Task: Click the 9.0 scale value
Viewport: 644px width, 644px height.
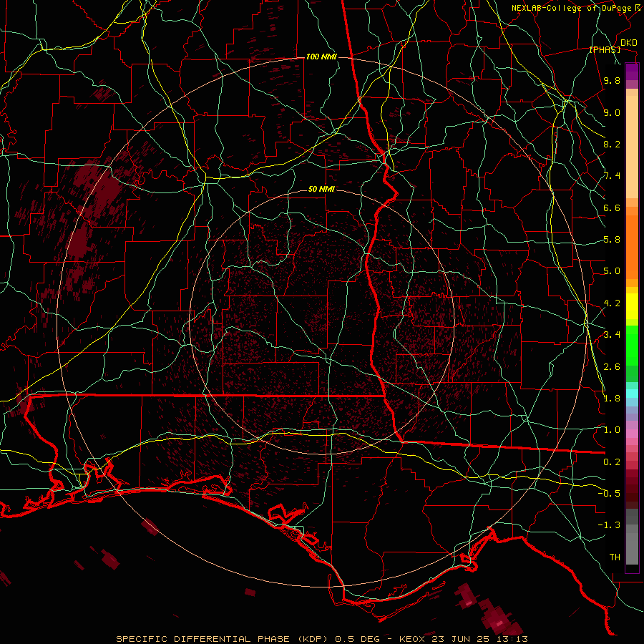Action: click(x=612, y=112)
